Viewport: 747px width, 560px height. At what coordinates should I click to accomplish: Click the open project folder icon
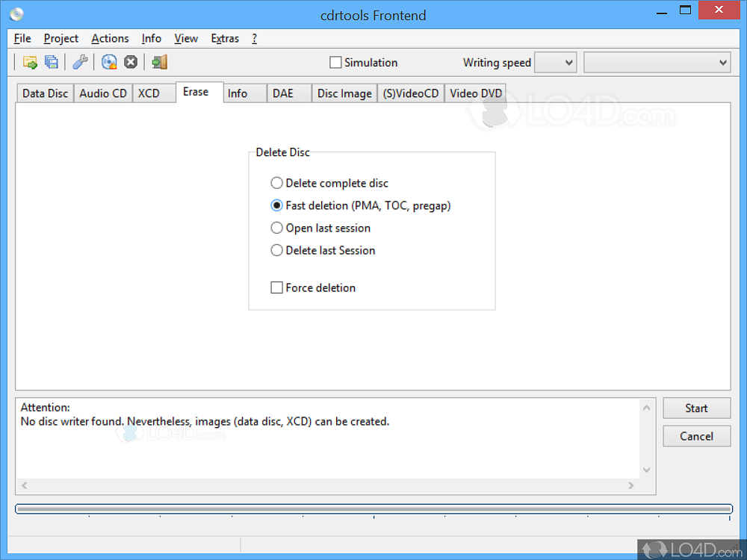30,63
